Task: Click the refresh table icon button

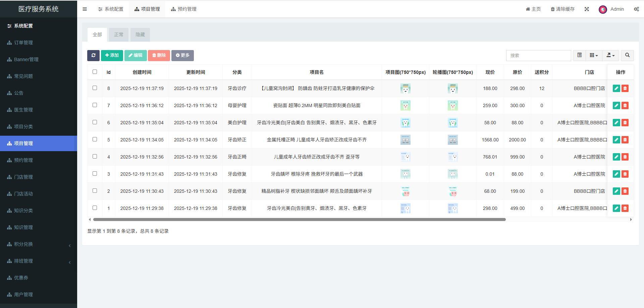Action: pyautogui.click(x=93, y=55)
